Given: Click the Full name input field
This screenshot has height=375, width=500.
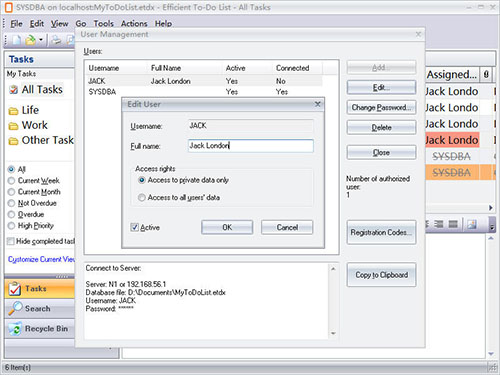Looking at the screenshot, I should click(x=251, y=146).
